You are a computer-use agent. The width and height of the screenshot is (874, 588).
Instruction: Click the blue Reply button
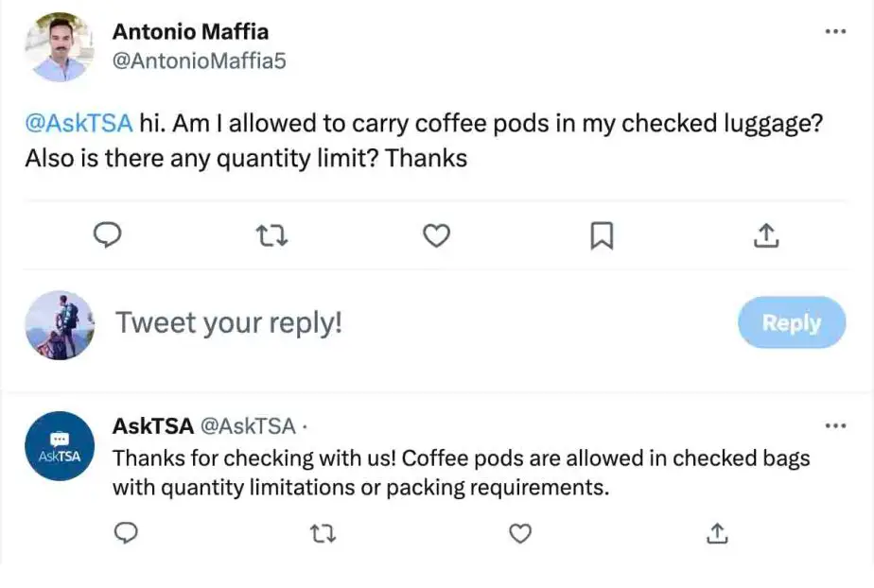[x=792, y=322]
